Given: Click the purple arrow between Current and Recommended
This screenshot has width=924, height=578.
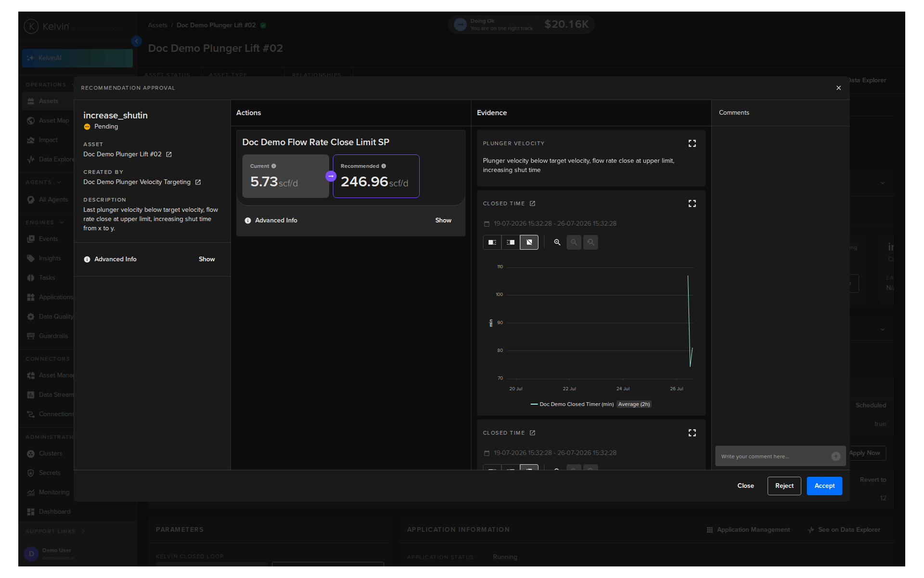Looking at the screenshot, I should click(x=331, y=176).
